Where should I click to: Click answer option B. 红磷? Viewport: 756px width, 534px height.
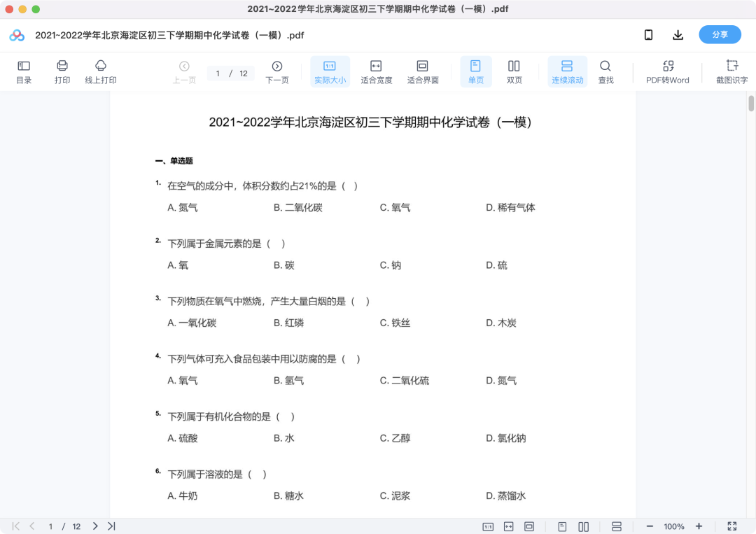click(x=288, y=323)
